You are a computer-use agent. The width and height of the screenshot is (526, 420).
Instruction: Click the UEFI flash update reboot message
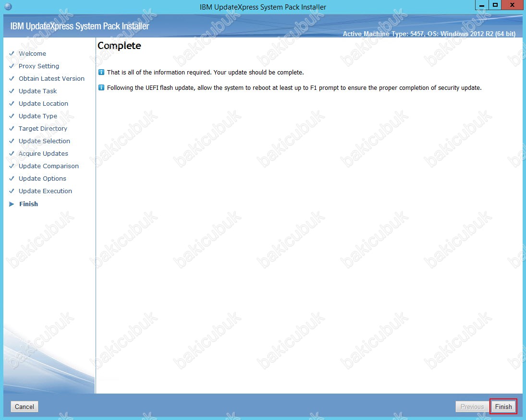point(294,88)
